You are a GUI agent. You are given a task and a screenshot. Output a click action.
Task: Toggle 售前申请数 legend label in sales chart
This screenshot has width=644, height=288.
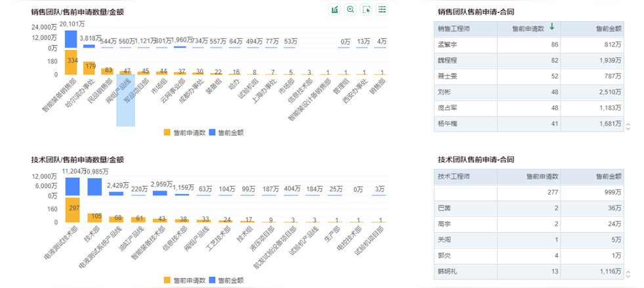[187, 132]
